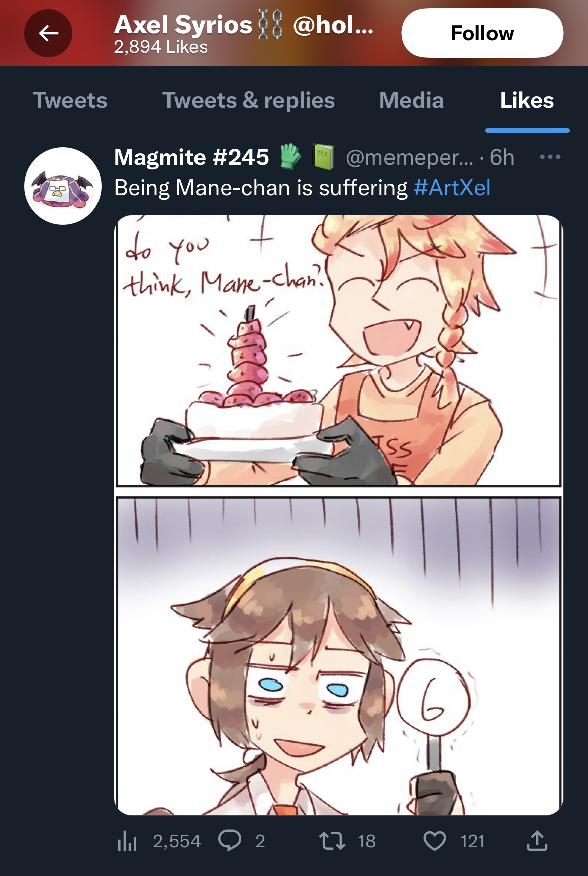Click the Magmite #245 display name
This screenshot has height=876, width=588.
tap(191, 157)
